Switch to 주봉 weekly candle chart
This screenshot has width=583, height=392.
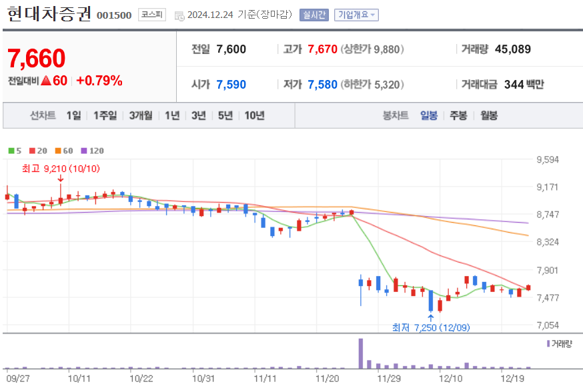(458, 115)
